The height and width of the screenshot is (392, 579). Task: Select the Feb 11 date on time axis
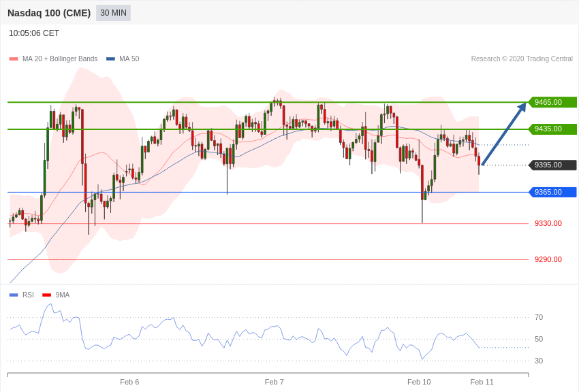tap(482, 382)
